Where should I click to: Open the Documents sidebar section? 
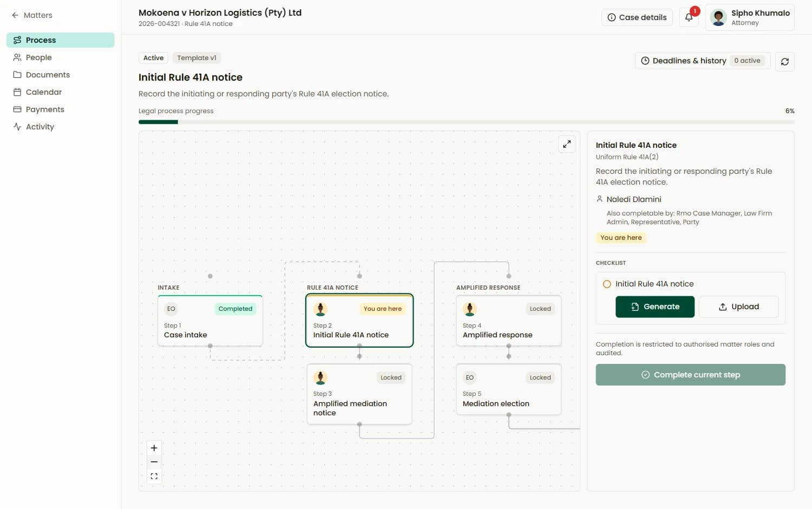61,75
